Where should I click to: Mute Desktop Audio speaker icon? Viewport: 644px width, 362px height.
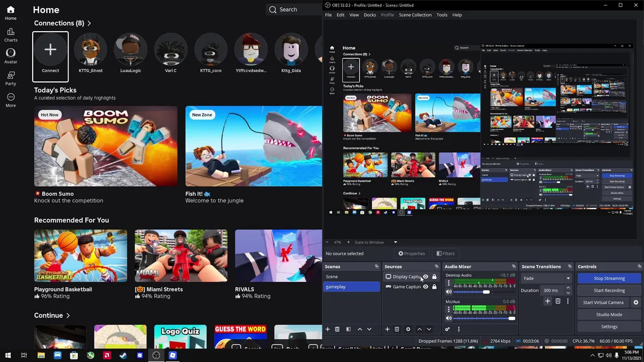click(449, 292)
